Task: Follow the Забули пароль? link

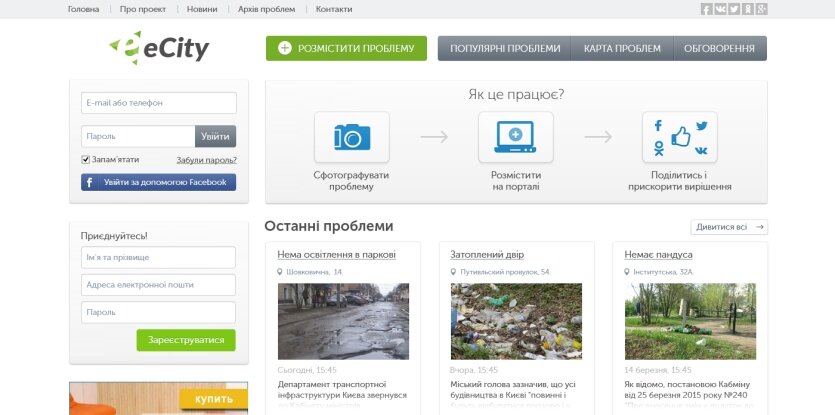Action: coord(207,160)
